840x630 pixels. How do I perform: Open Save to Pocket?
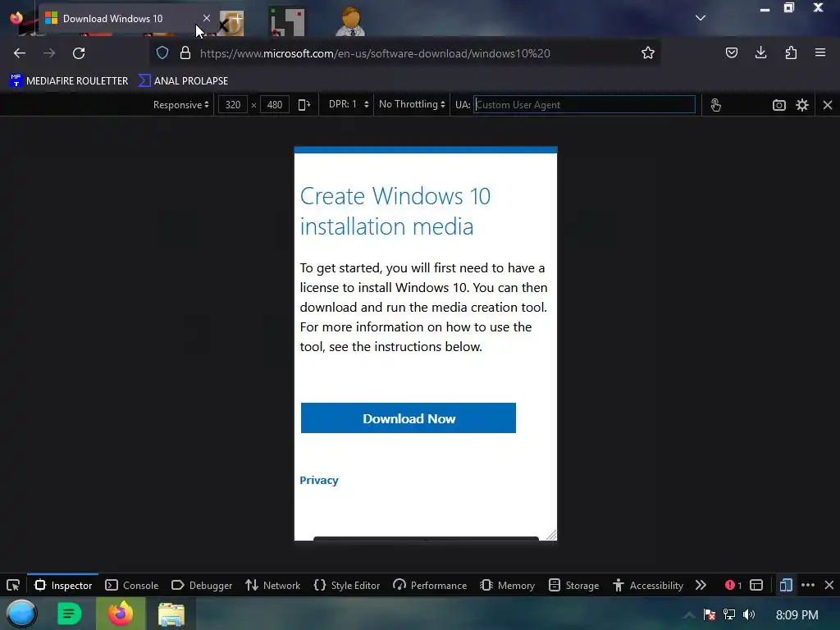(731, 52)
